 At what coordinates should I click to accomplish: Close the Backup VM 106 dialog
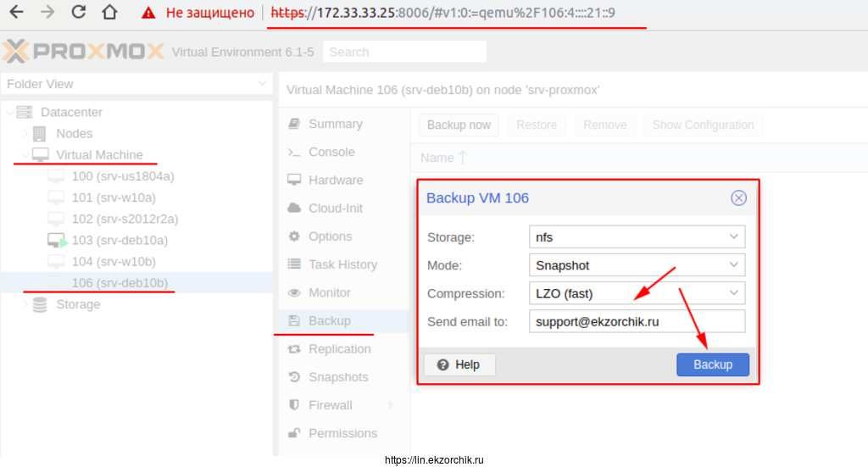coord(738,197)
